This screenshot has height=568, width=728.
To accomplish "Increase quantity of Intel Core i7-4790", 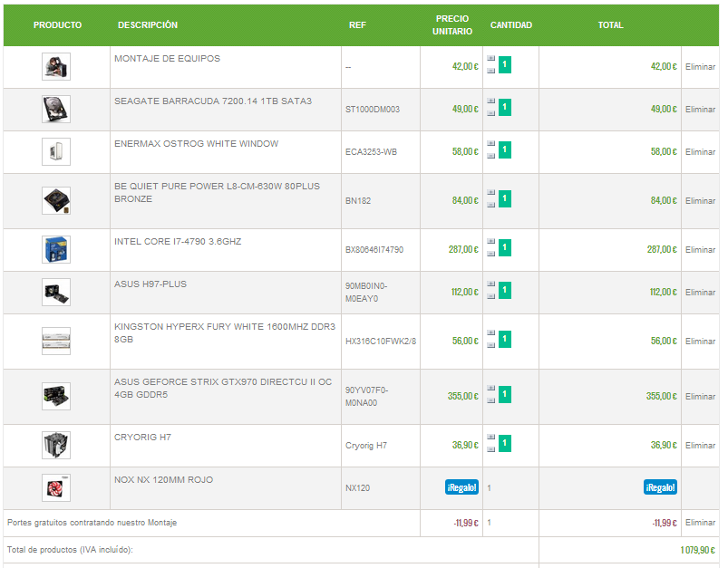I will (x=490, y=241).
